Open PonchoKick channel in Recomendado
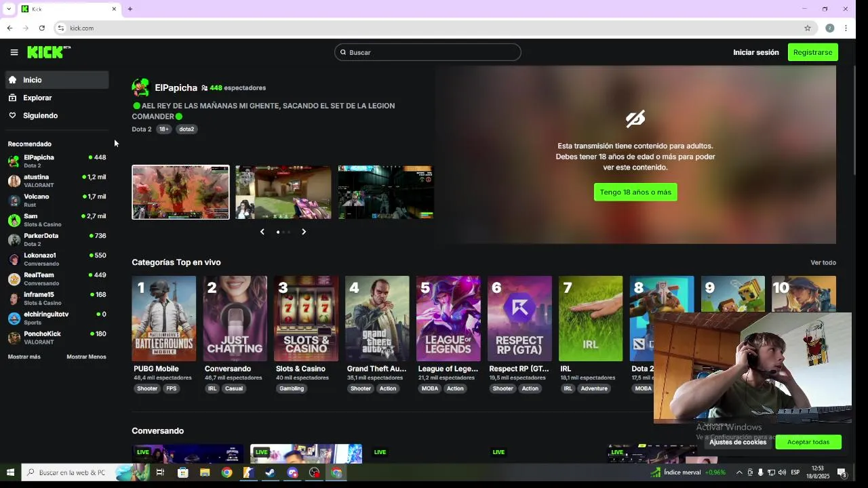The image size is (868, 488). (x=57, y=338)
